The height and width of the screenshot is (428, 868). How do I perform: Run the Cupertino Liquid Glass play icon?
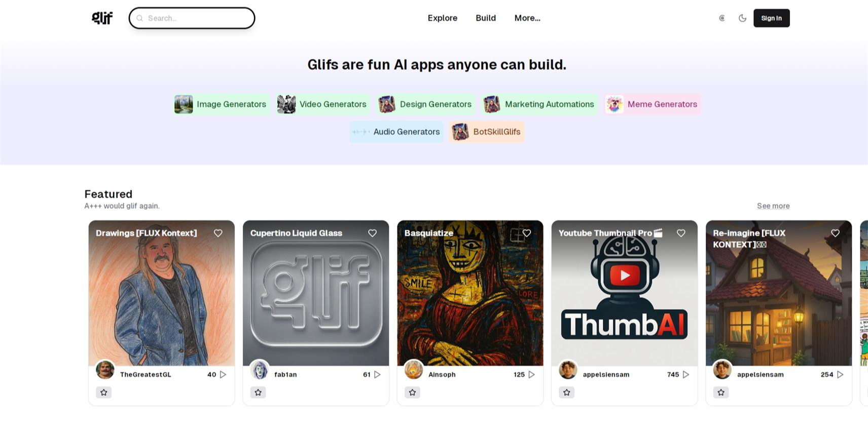coord(377,375)
